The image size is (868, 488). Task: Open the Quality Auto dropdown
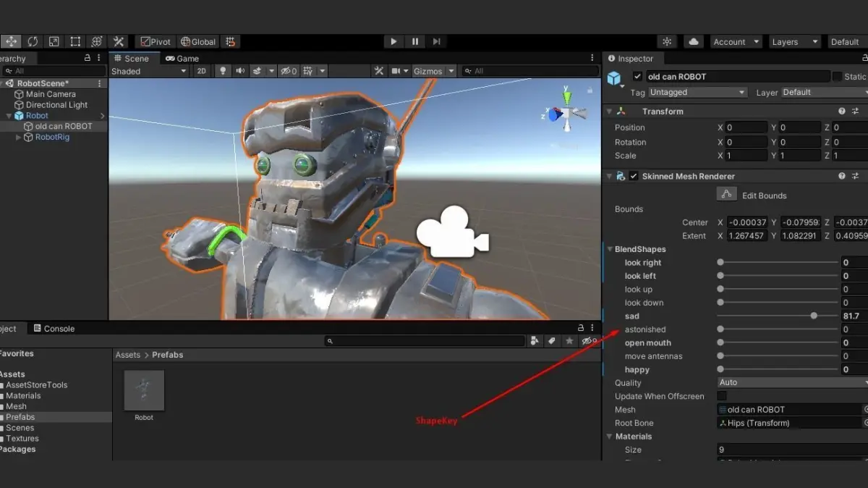coord(792,382)
